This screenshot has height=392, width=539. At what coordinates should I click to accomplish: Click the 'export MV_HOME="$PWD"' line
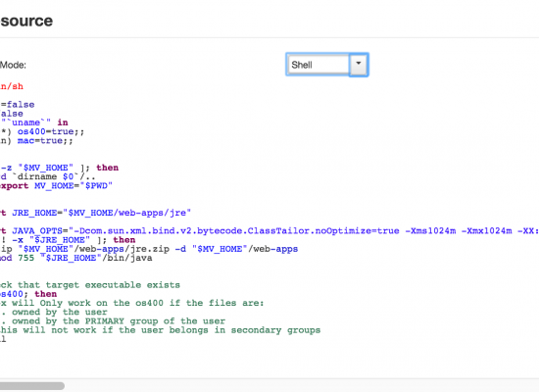(57, 185)
